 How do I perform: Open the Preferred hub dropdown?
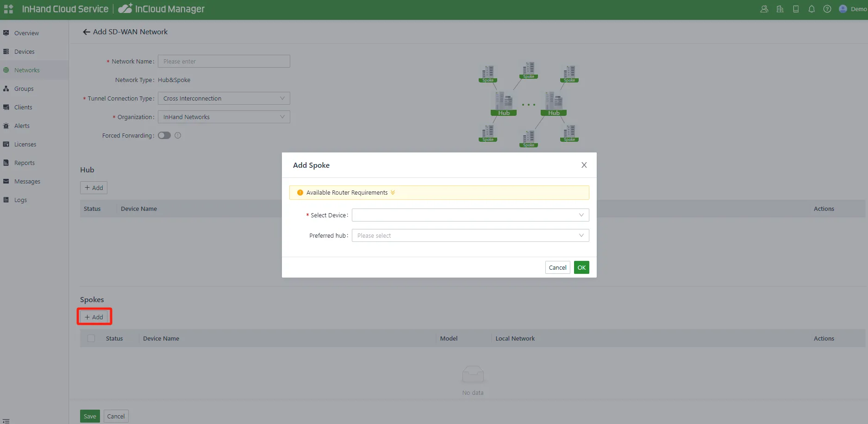(x=470, y=235)
